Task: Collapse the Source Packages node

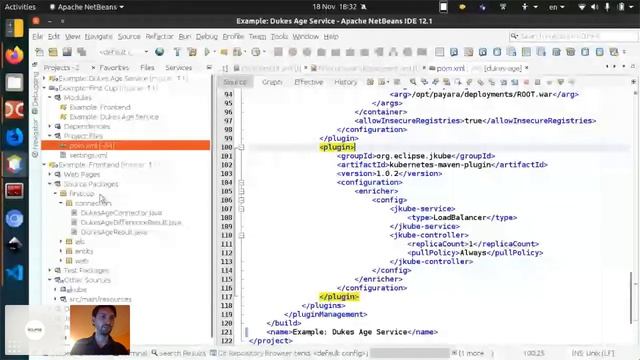Action: click(x=50, y=184)
